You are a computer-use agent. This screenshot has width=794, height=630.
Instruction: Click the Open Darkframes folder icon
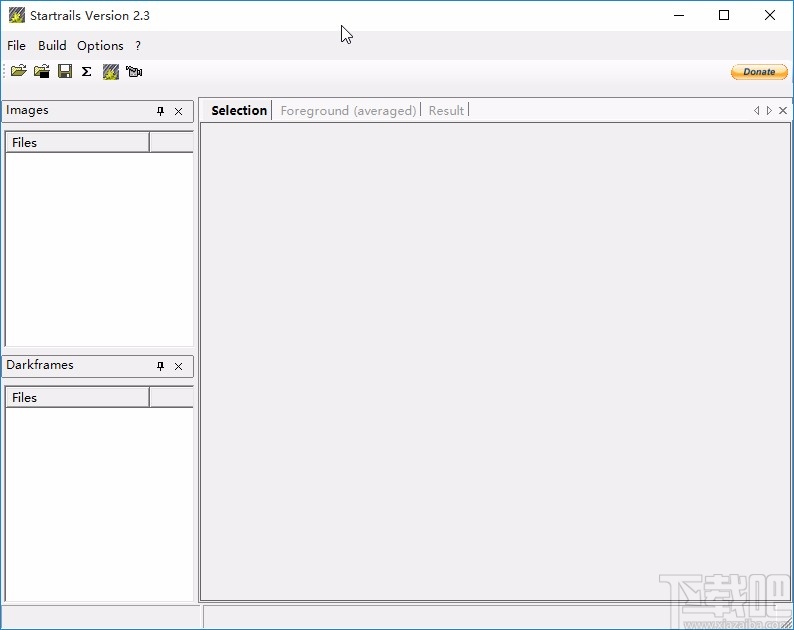coord(42,71)
